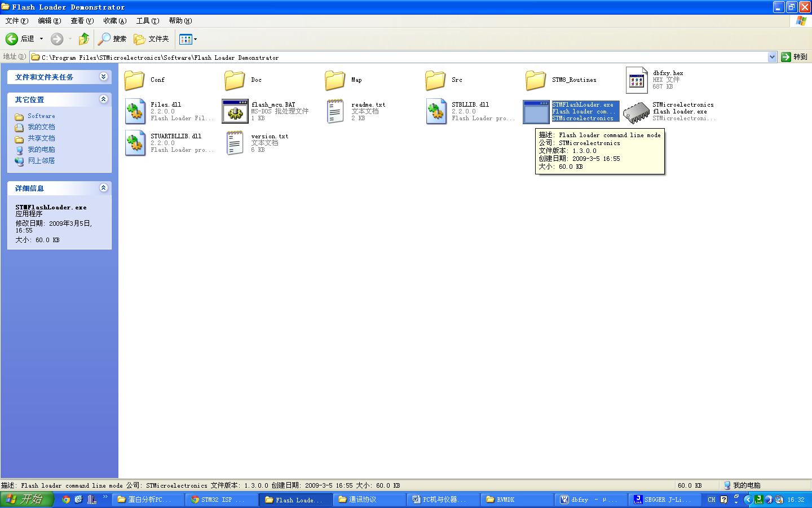The image size is (812, 508).
Task: Select the Files.dll file icon
Action: (x=135, y=111)
